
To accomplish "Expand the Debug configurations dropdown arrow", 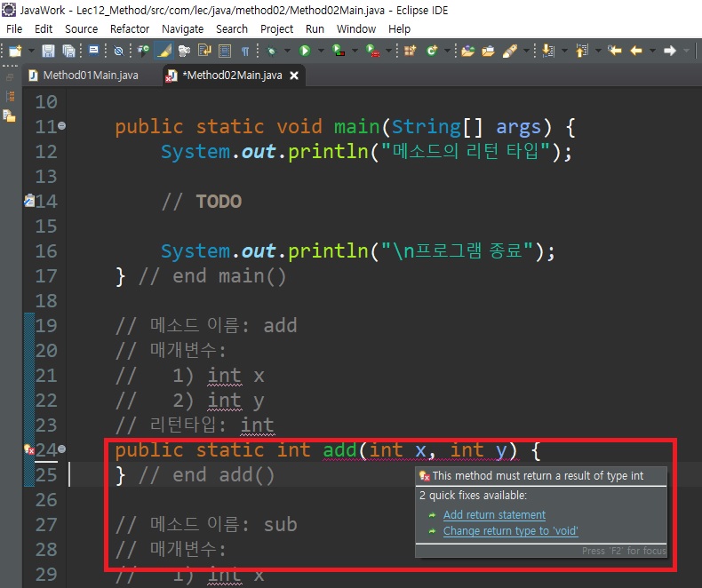I will pyautogui.click(x=287, y=51).
